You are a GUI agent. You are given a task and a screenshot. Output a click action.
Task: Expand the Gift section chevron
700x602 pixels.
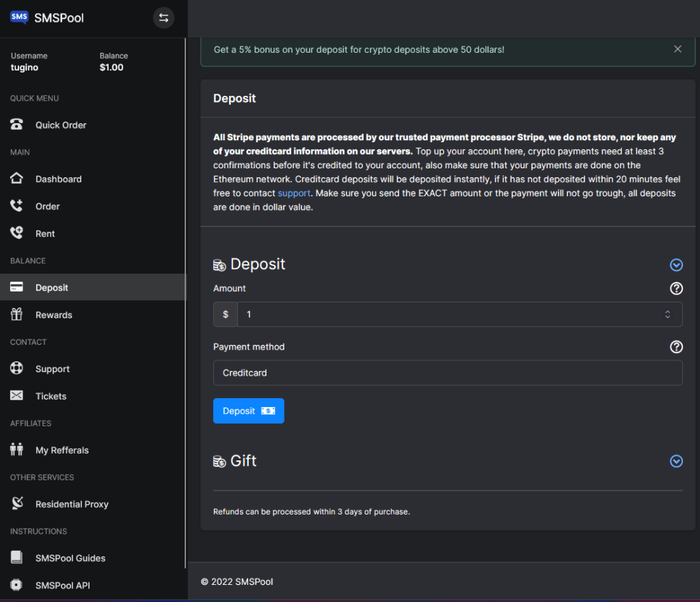[x=676, y=461]
